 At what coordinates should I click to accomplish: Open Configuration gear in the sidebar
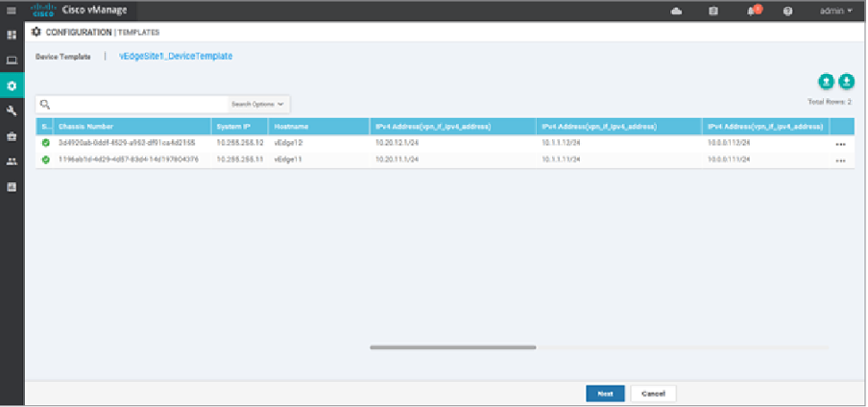12,85
